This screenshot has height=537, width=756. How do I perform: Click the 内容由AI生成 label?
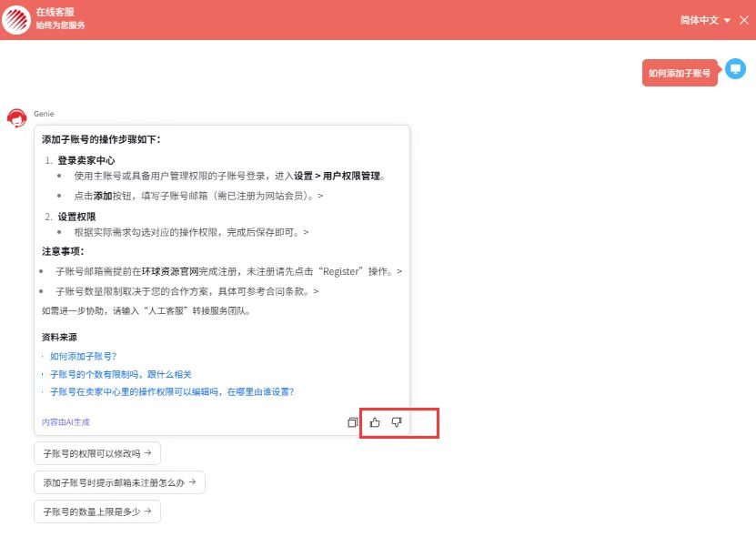(x=66, y=422)
